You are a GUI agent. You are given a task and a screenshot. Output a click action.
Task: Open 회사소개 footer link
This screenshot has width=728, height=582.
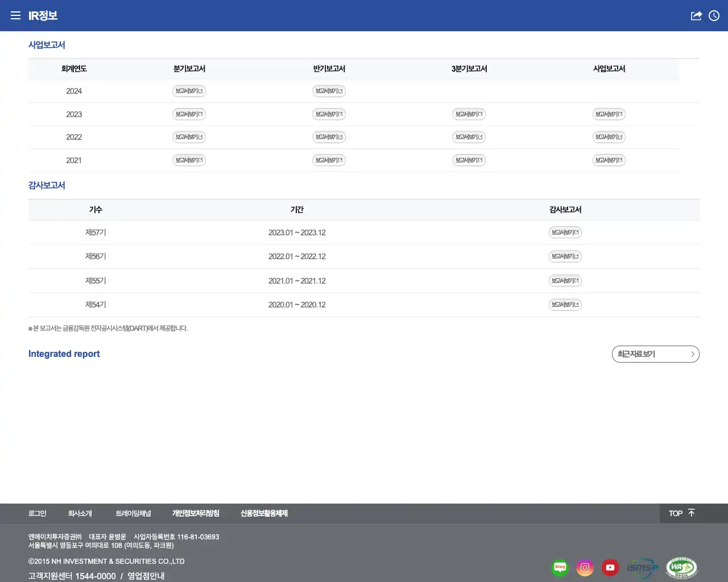(x=80, y=513)
